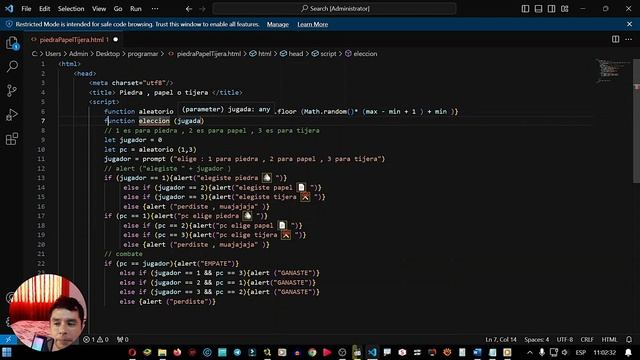Show hidden system tray icons
Screen dimensions: 640x360
click(529, 352)
